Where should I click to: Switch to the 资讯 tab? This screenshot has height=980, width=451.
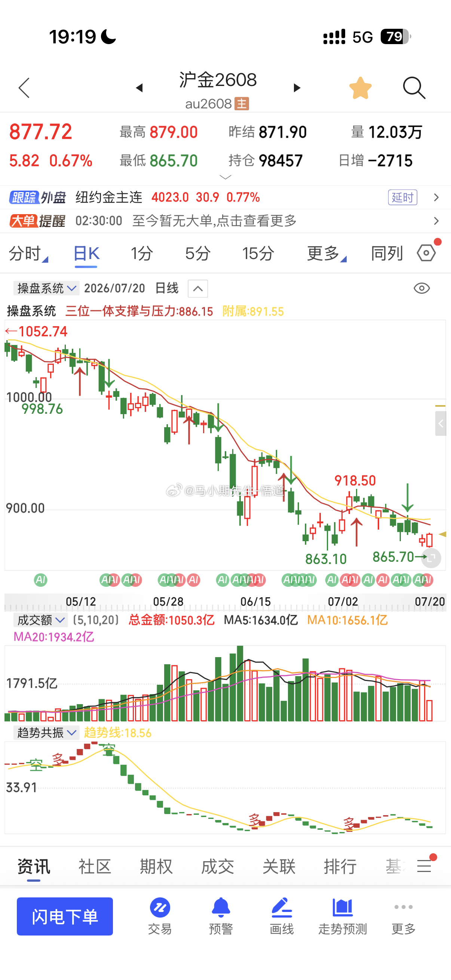34,867
